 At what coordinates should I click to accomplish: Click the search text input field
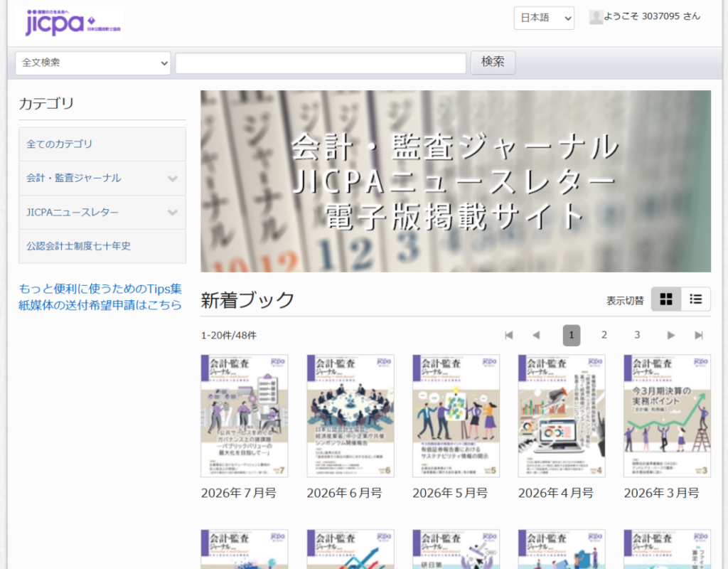click(321, 63)
